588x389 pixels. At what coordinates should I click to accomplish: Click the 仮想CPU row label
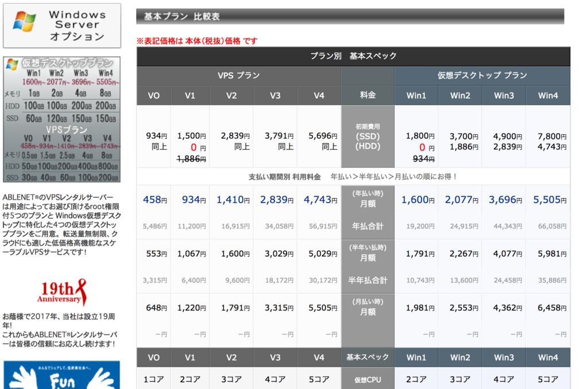[368, 380]
